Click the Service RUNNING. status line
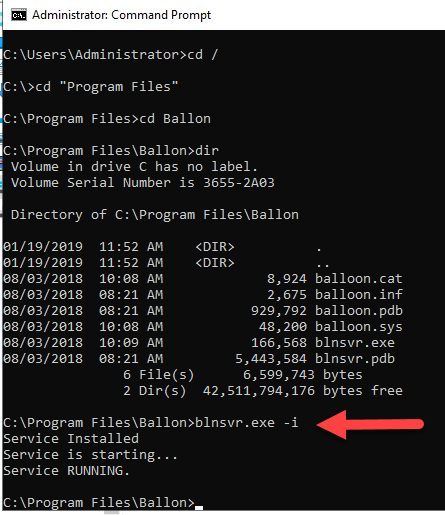 click(x=66, y=471)
